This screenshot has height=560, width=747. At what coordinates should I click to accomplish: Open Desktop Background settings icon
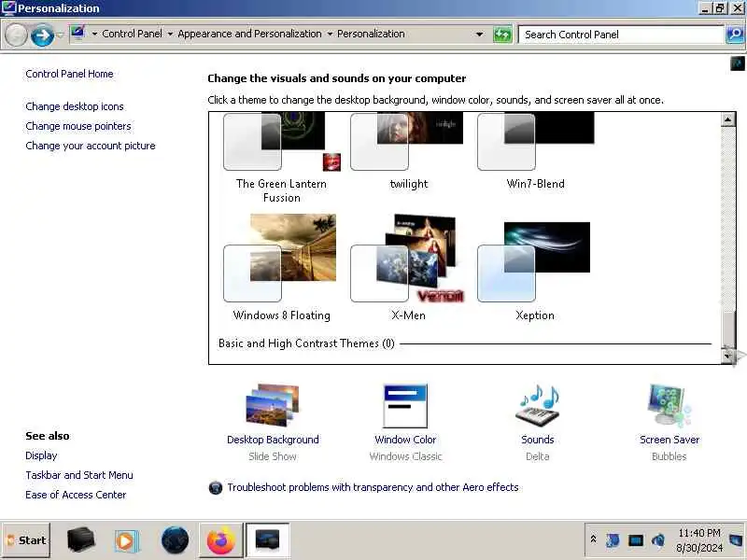273,405
